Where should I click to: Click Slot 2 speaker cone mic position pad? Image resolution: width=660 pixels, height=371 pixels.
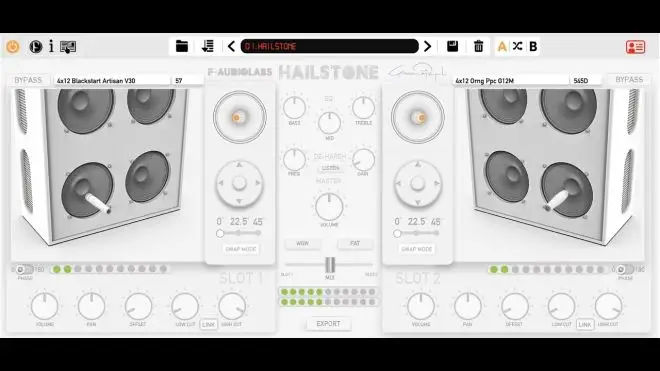418,117
